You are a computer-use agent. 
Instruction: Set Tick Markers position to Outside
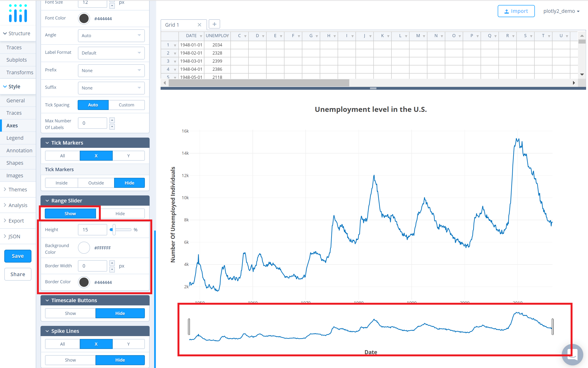[x=96, y=183]
